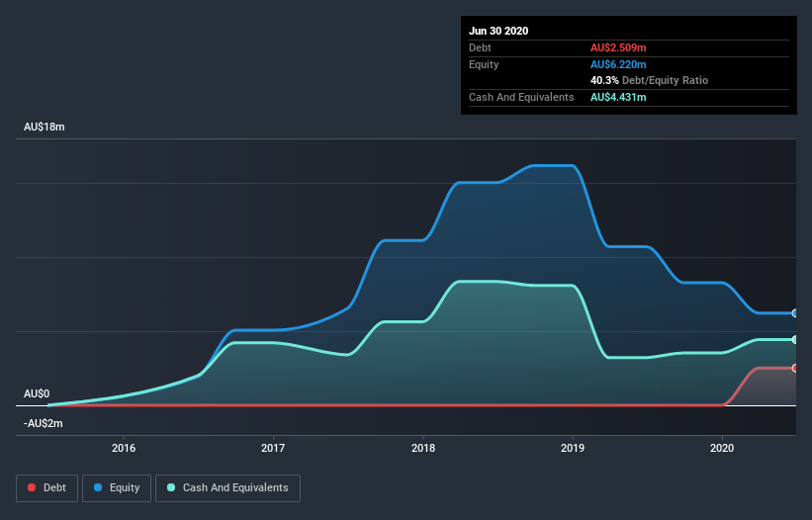Toggle the Cash And Equivalents legend button

pyautogui.click(x=227, y=488)
